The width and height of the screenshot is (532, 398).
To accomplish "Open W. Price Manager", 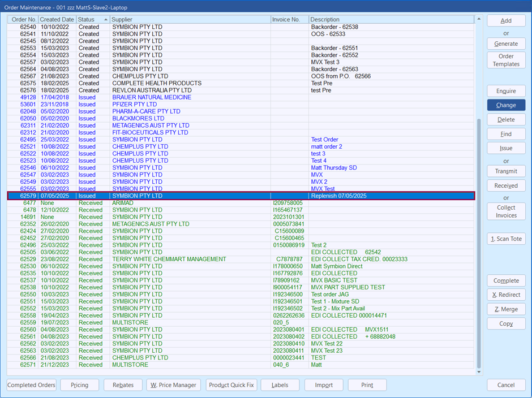I will (x=173, y=385).
